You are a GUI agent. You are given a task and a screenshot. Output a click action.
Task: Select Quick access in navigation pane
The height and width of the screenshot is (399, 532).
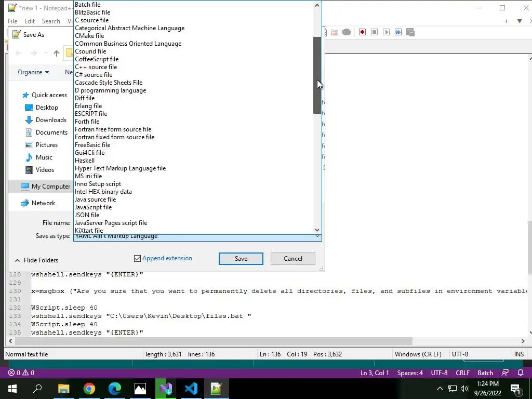(45, 95)
